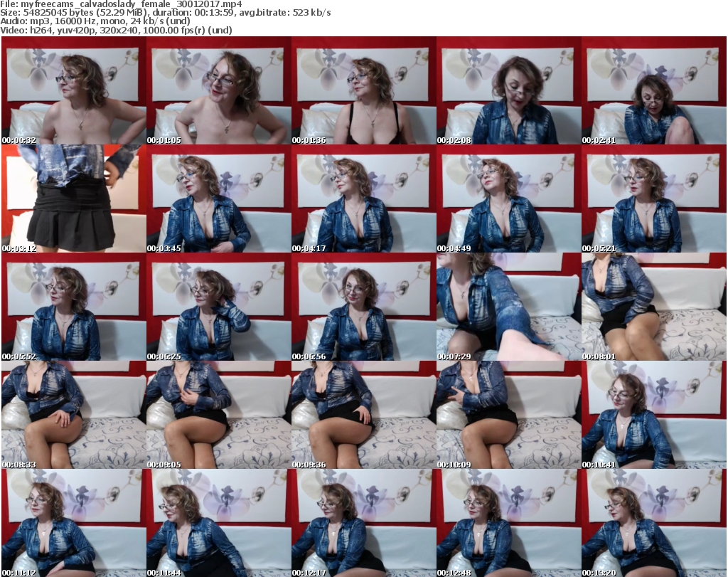
Task: Click the thumbnail stamped 00:10:41
Action: 654,415
